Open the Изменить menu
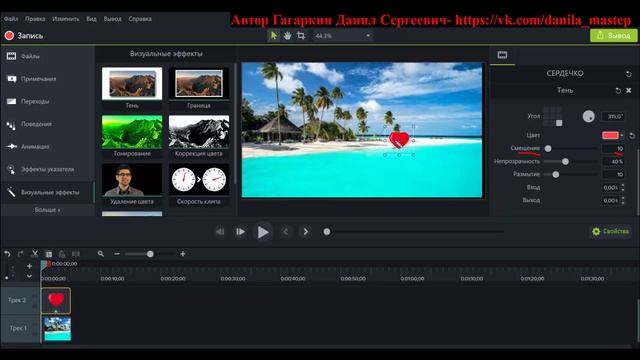 [66, 19]
